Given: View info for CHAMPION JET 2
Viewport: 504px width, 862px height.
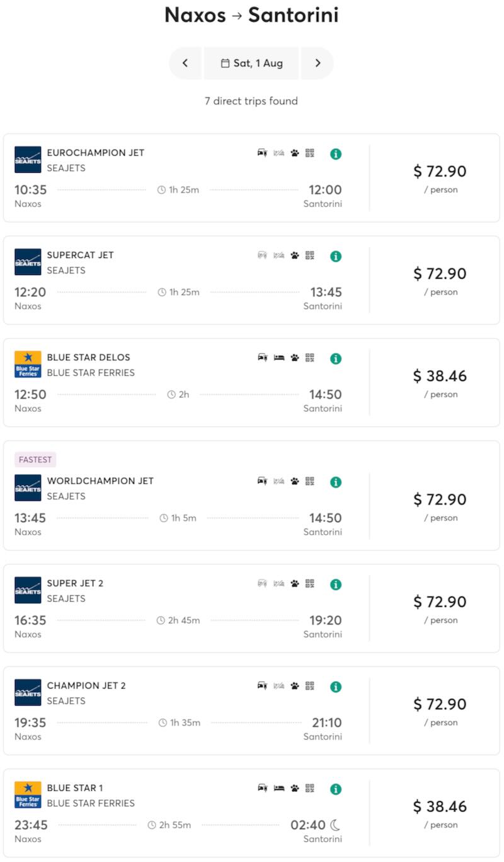Looking at the screenshot, I should (336, 687).
